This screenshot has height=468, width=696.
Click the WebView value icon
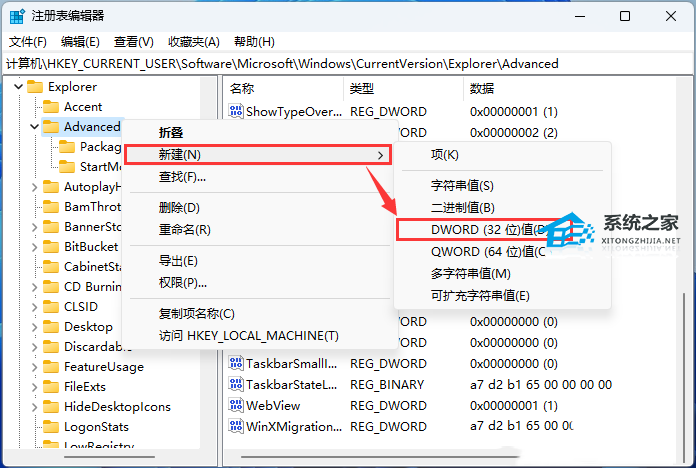click(x=236, y=405)
